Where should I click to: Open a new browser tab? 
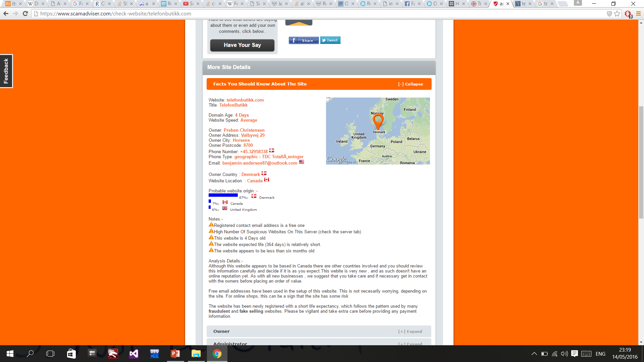563,4
